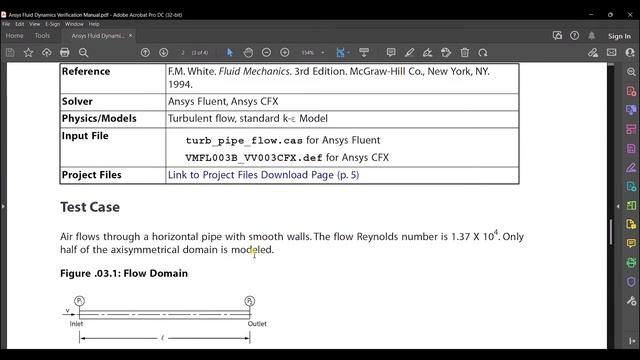
Task: Open the purple document tool in right pane
Action: [631, 149]
